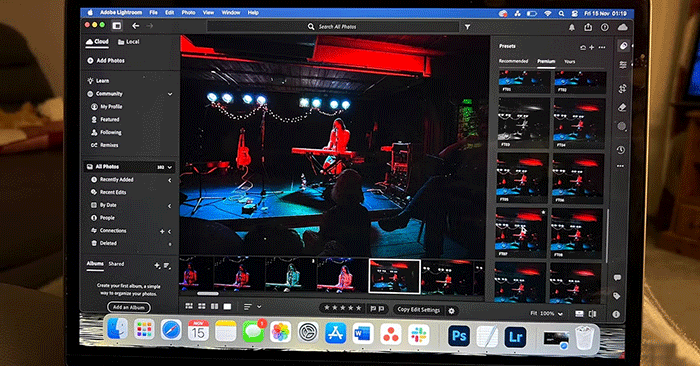The height and width of the screenshot is (366, 700).
Task: Switch to Yours presets tab
Action: [x=570, y=62]
